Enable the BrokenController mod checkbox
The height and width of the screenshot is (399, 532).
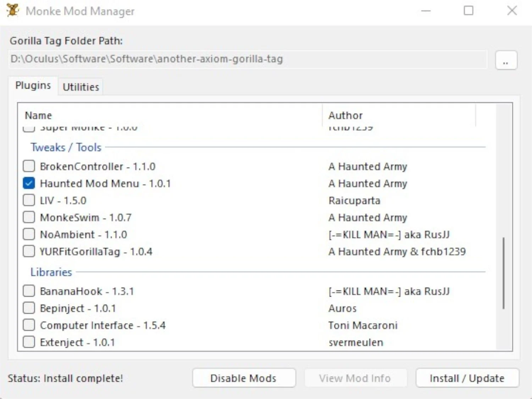pyautogui.click(x=28, y=166)
